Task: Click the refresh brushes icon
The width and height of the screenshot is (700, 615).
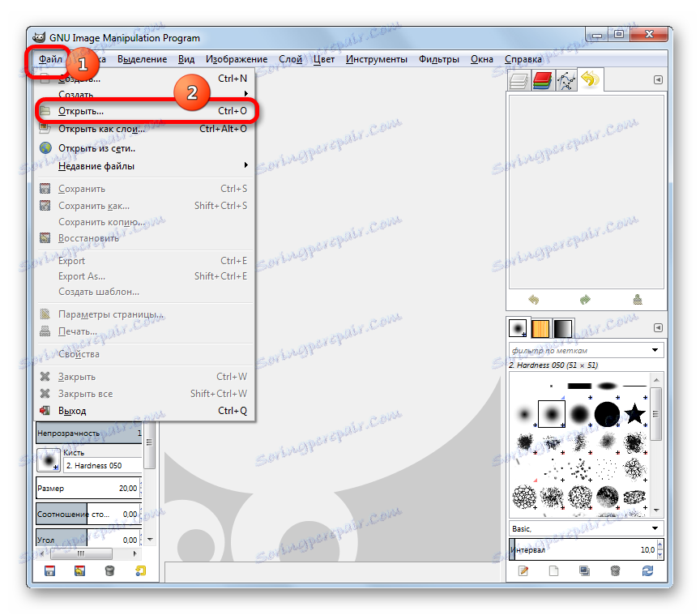Action: tap(647, 570)
